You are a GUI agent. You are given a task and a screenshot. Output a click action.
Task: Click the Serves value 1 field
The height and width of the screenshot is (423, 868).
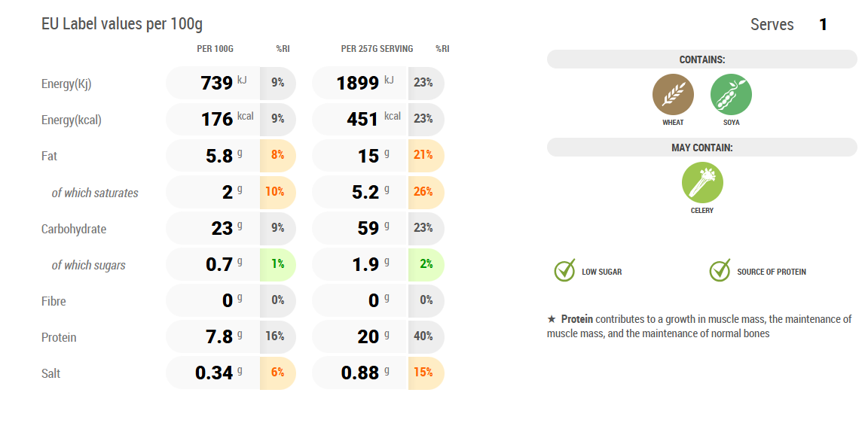click(x=823, y=25)
